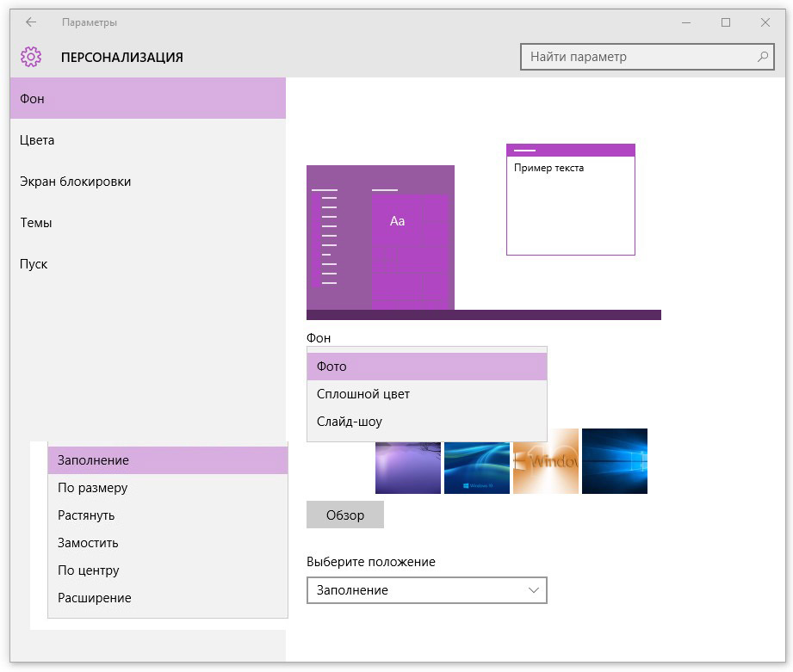Select the orange Windows wallpaper thumbnail
793x672 pixels.
(545, 462)
